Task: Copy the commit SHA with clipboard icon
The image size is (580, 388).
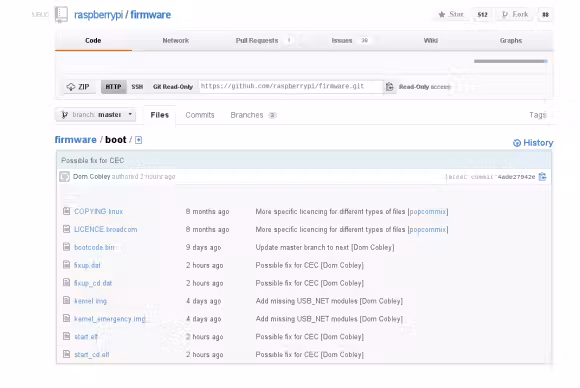Action: (542, 177)
